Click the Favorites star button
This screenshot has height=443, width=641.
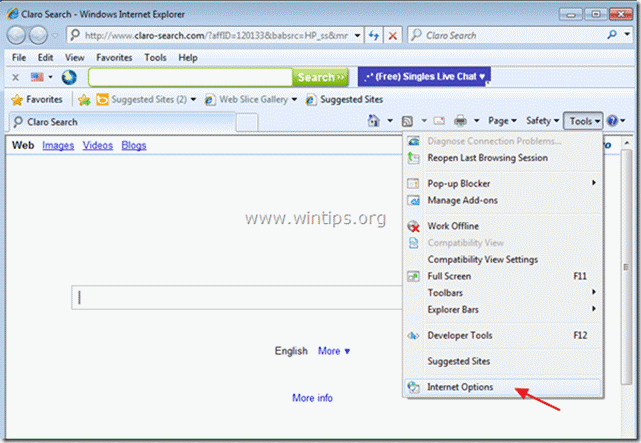37,99
